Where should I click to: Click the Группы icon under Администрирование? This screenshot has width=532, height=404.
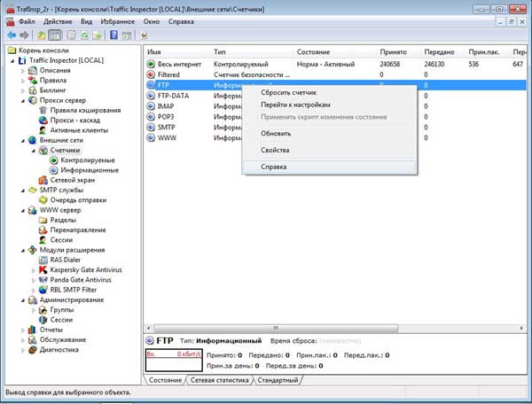click(x=43, y=310)
